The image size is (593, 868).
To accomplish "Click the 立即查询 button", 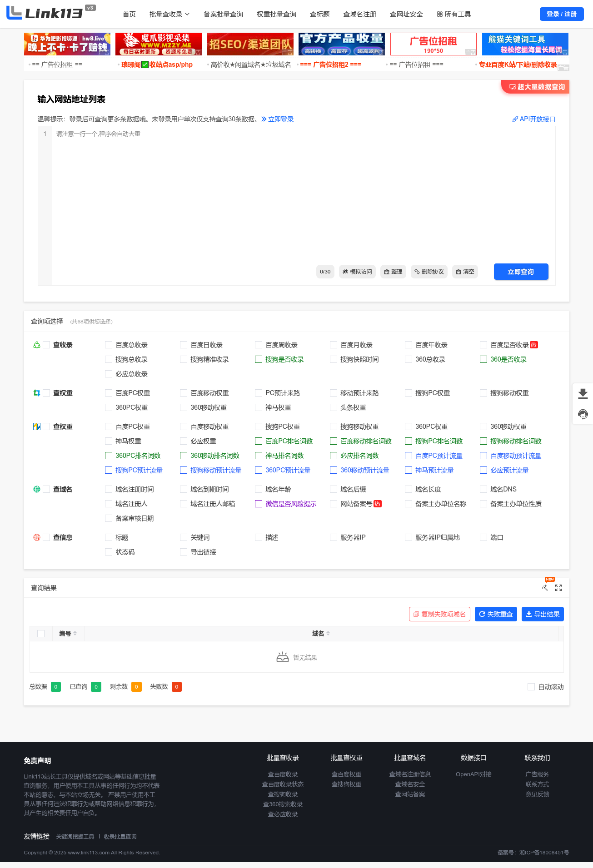I will pos(521,272).
